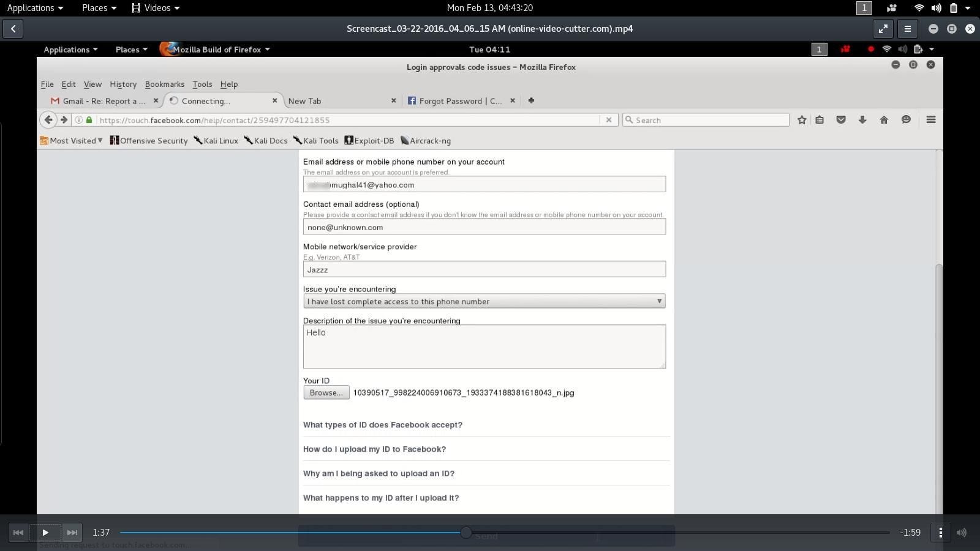Go to the Firefox home page icon
Screen dimensions: 980x551
point(884,120)
